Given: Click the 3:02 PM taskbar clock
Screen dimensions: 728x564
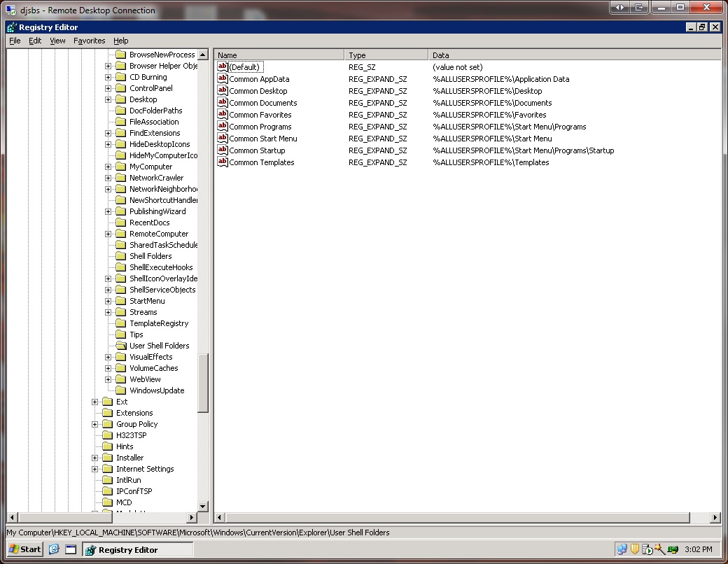Looking at the screenshot, I should 698,549.
